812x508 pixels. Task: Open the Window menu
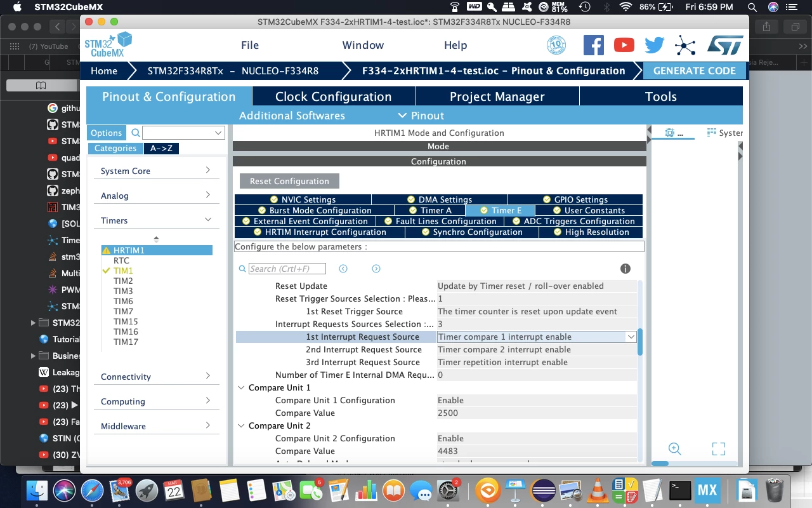363,45
